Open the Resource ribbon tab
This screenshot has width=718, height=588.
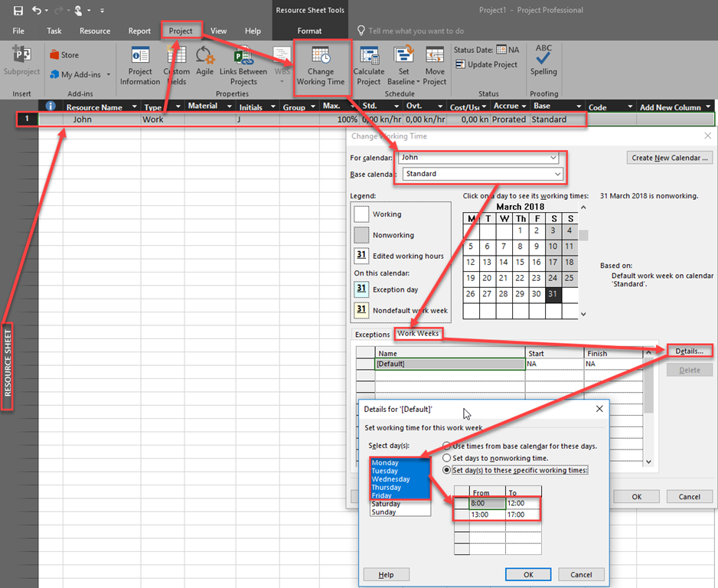pos(95,31)
